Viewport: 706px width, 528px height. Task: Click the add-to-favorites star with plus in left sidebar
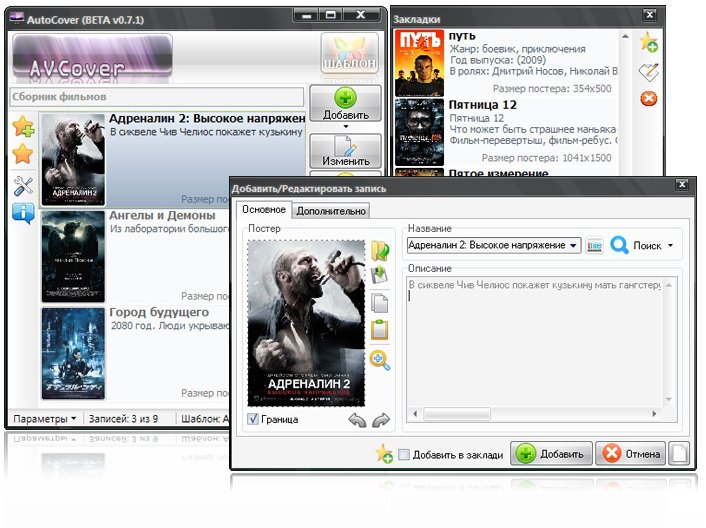point(23,128)
